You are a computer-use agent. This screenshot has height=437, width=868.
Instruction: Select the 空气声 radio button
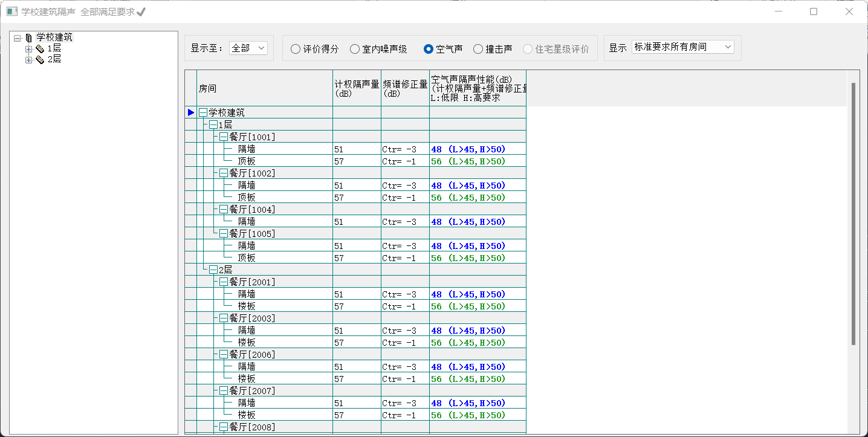coord(429,49)
